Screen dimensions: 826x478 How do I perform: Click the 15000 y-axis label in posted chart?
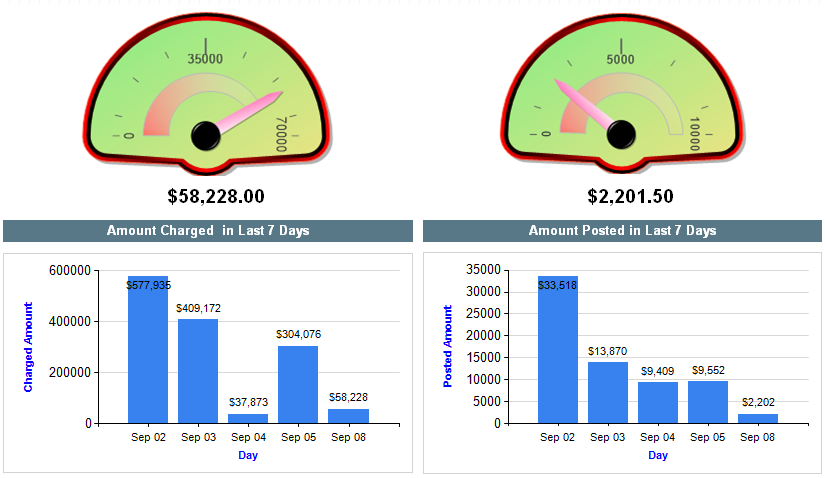click(483, 358)
